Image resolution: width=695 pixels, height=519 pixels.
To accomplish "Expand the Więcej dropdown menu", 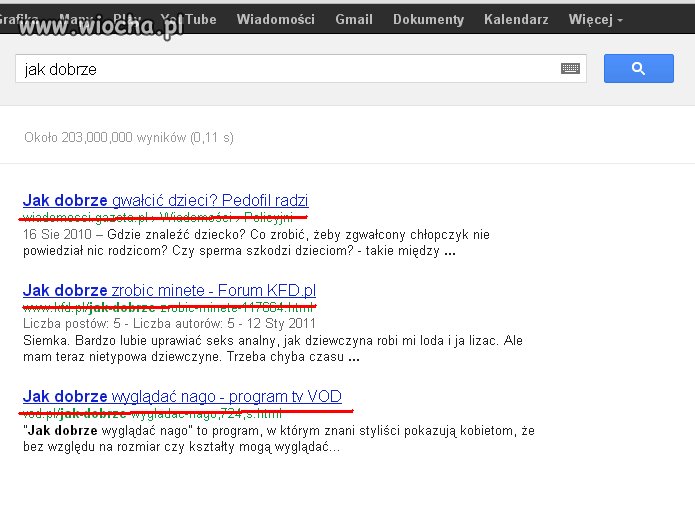I will click(x=595, y=20).
